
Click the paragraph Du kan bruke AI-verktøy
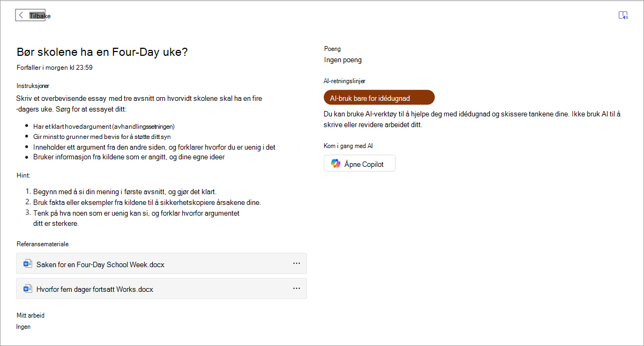tap(472, 119)
